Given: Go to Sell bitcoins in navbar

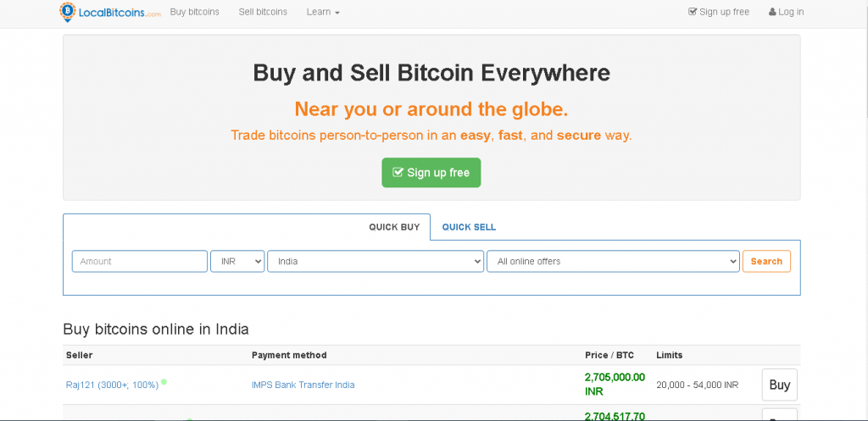Looking at the screenshot, I should (263, 12).
